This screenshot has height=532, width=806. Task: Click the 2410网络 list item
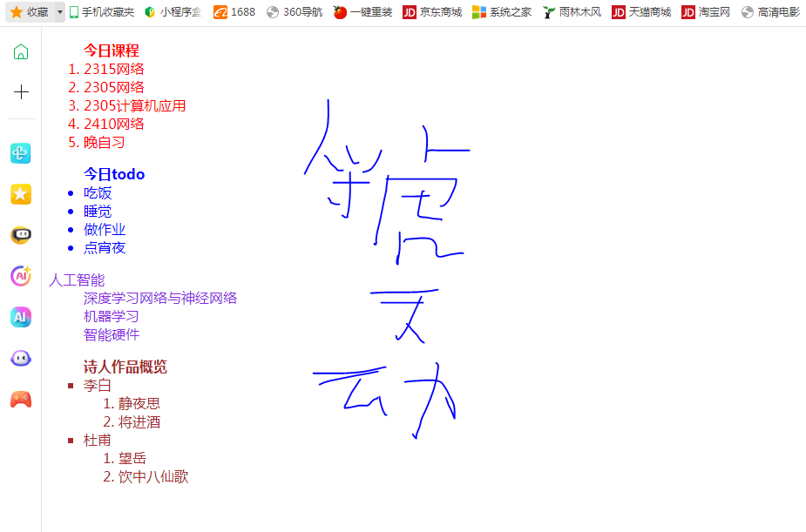click(114, 124)
